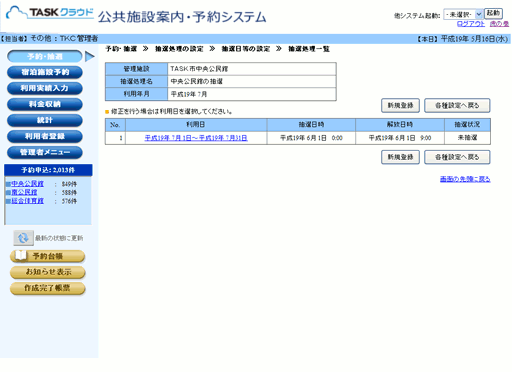Image resolution: width=512 pixels, height=372 pixels.
Task: Select the 予約・抽選 menu
Action: (45, 56)
